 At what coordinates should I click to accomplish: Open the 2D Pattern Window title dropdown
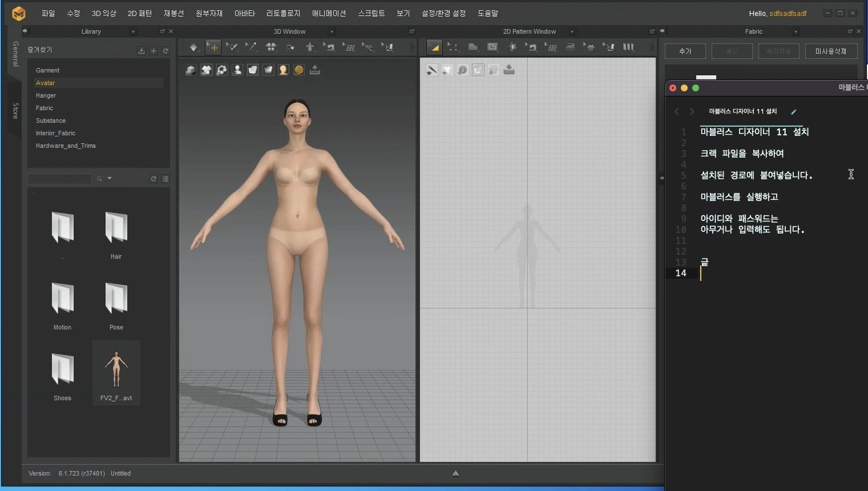tap(572, 31)
